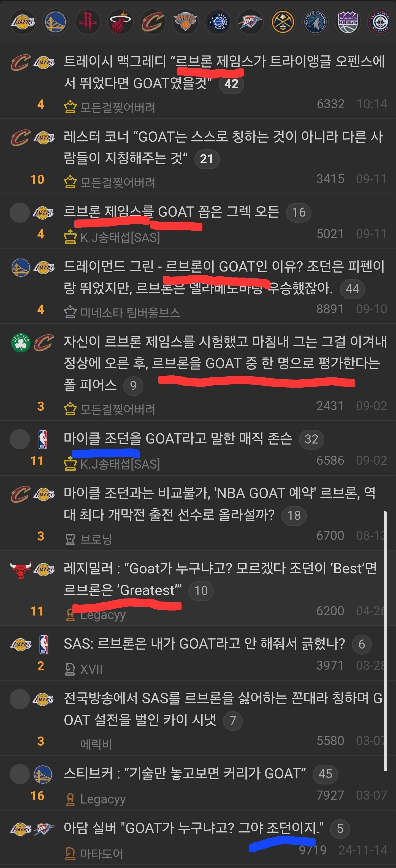The width and height of the screenshot is (396, 868).
Task: Open comments badge showing 42
Action: (231, 84)
